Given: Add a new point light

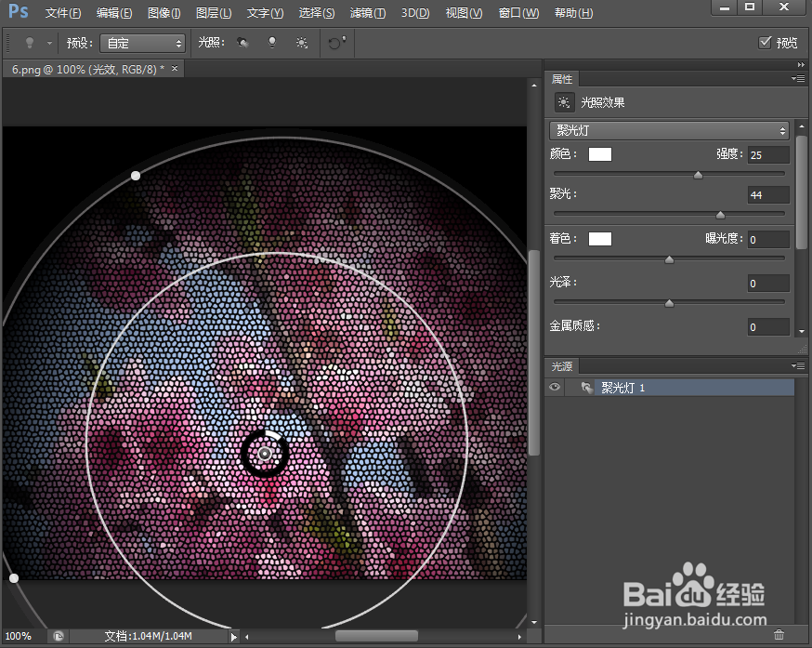Looking at the screenshot, I should point(272,43).
